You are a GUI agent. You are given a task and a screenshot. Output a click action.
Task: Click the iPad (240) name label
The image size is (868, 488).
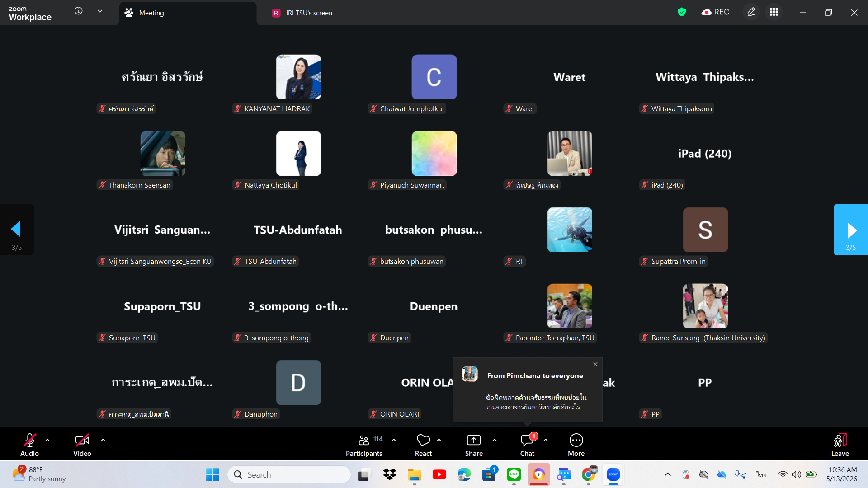(x=662, y=185)
